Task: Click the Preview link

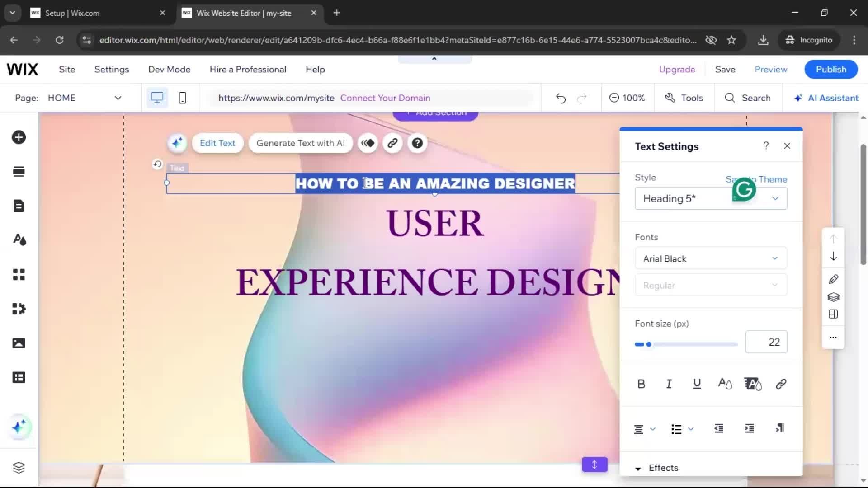Action: (x=771, y=70)
